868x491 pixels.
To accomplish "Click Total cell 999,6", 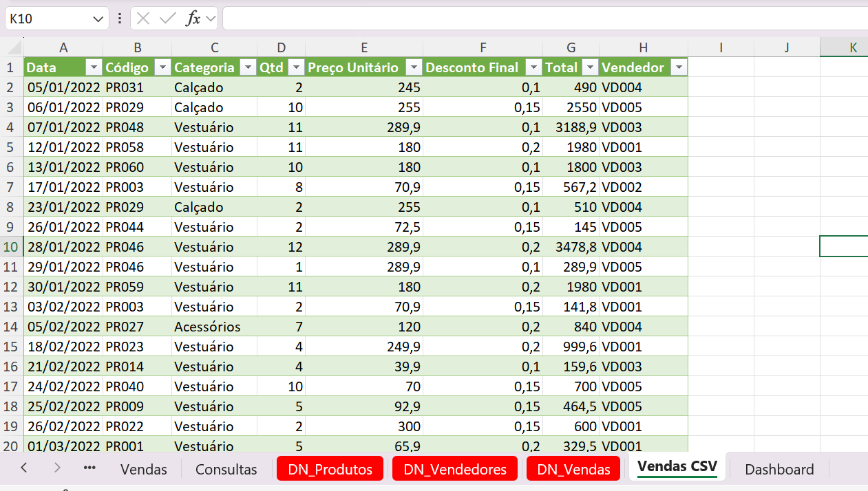I will pyautogui.click(x=571, y=347).
